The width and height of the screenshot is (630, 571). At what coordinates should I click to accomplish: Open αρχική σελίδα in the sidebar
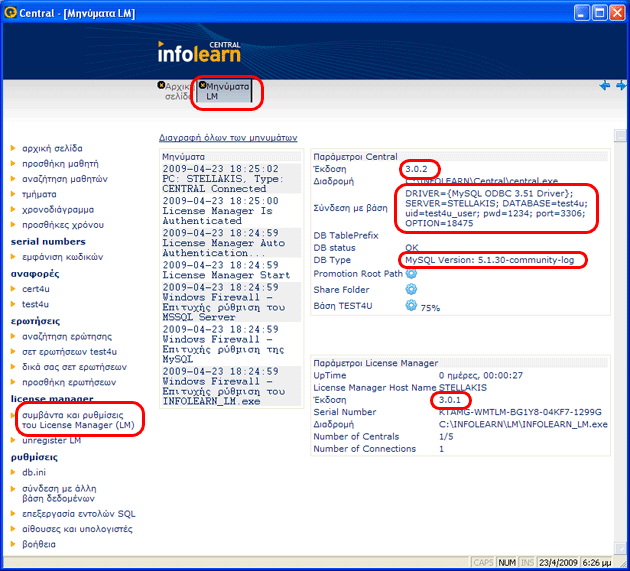coord(52,148)
